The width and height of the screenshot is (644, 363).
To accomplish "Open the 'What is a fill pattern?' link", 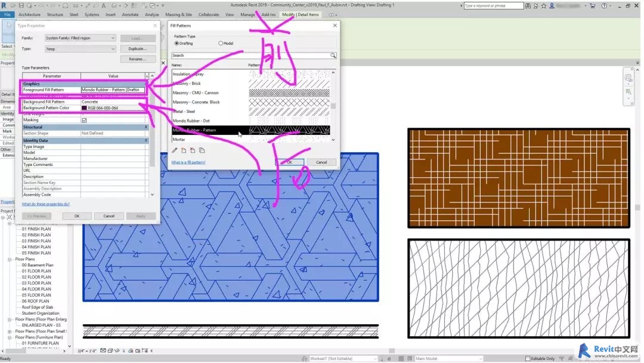I will tap(188, 162).
